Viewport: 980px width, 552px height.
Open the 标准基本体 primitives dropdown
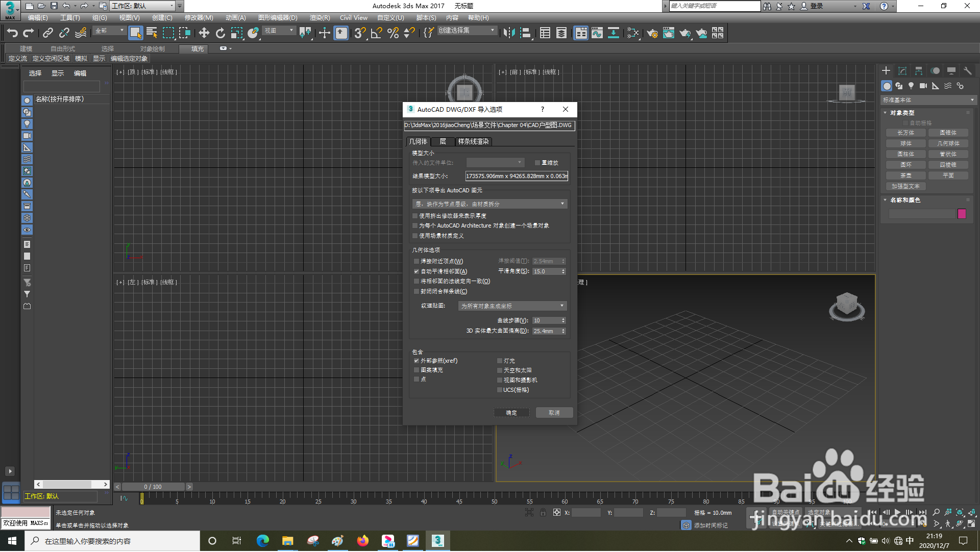pos(928,100)
